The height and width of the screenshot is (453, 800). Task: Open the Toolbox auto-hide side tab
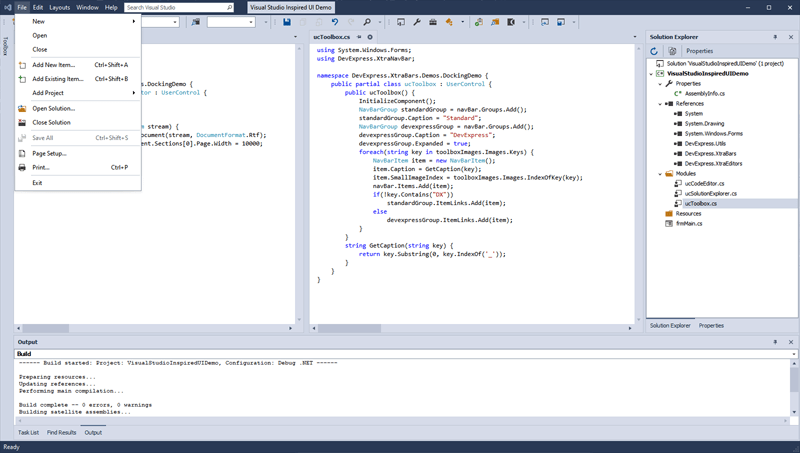(6, 46)
